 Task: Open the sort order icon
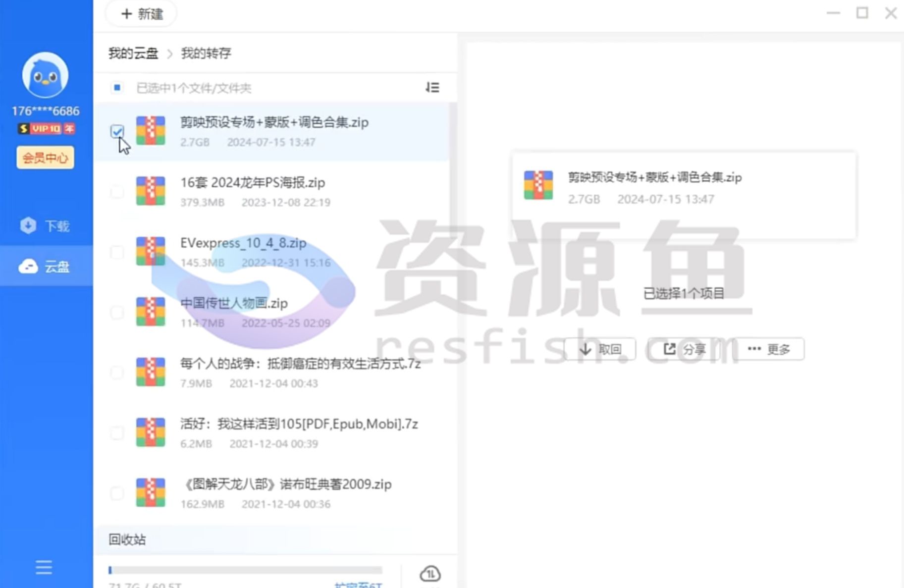click(432, 88)
